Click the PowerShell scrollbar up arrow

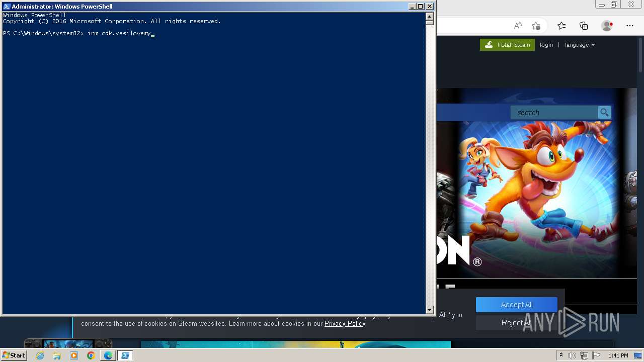tap(429, 16)
